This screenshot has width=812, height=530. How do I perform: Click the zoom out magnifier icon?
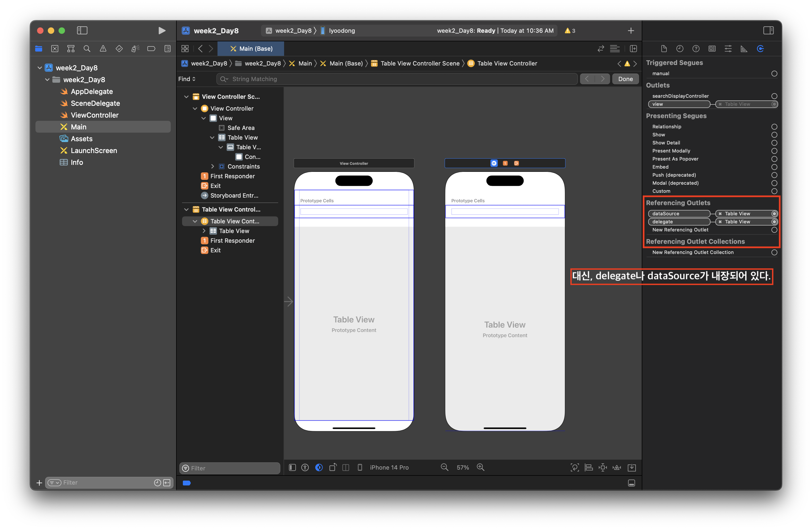[444, 467]
